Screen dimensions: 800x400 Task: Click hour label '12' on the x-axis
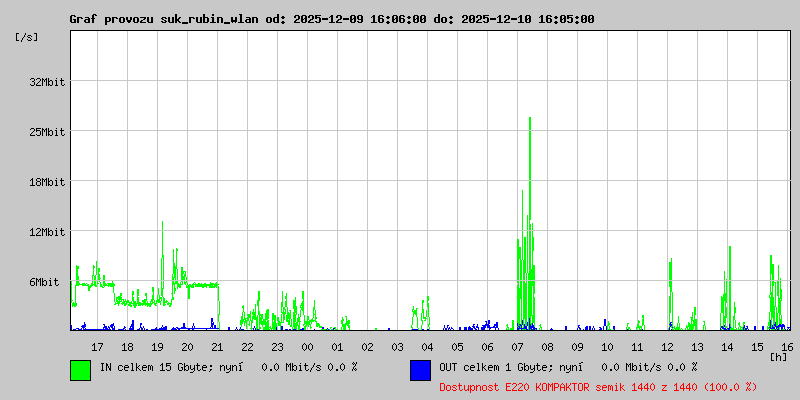[x=667, y=347]
